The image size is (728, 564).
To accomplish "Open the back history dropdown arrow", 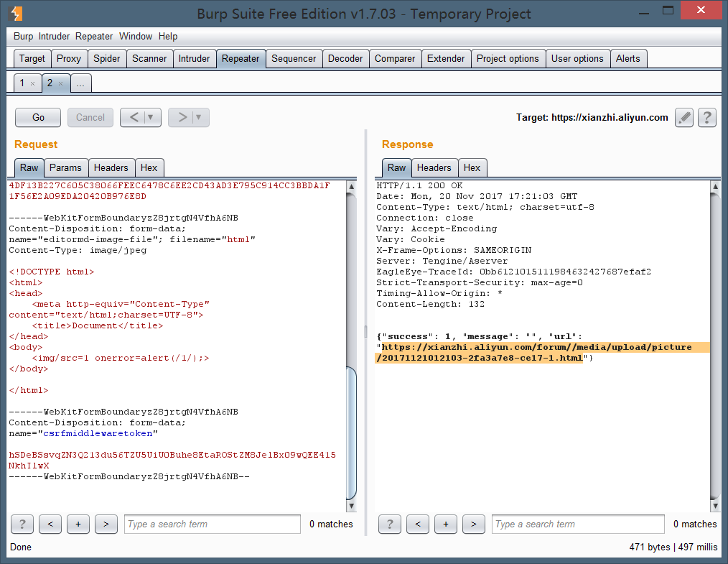I will pyautogui.click(x=151, y=118).
